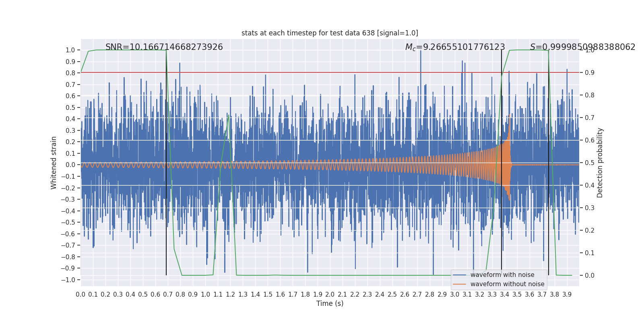Click the plot title mentioning test data 638

click(x=330, y=33)
